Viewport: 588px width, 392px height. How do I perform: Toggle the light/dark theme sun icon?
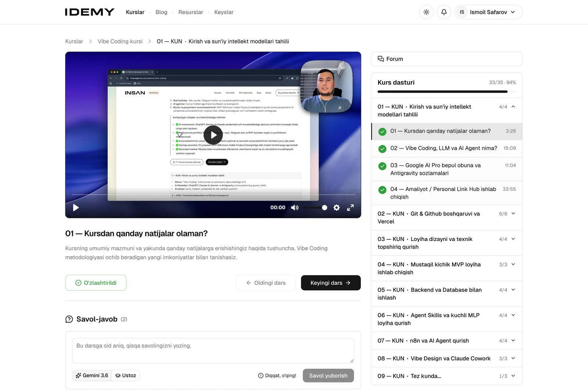tap(426, 12)
